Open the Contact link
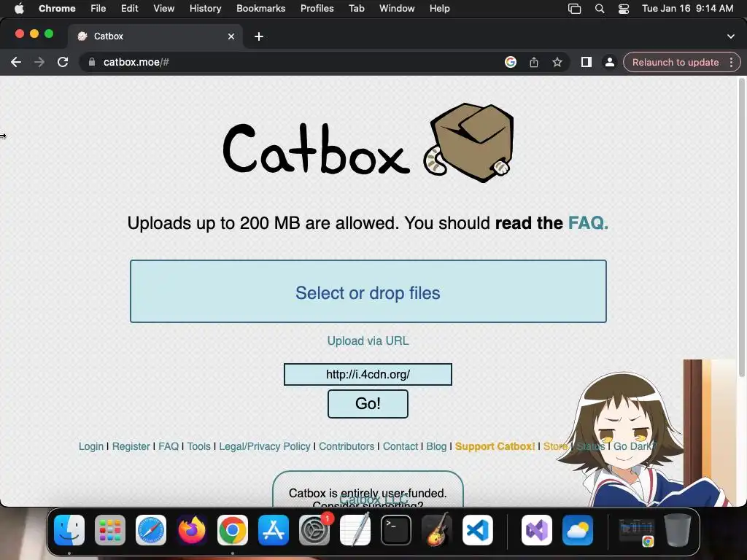Viewport: 747px width, 560px height. click(x=400, y=446)
